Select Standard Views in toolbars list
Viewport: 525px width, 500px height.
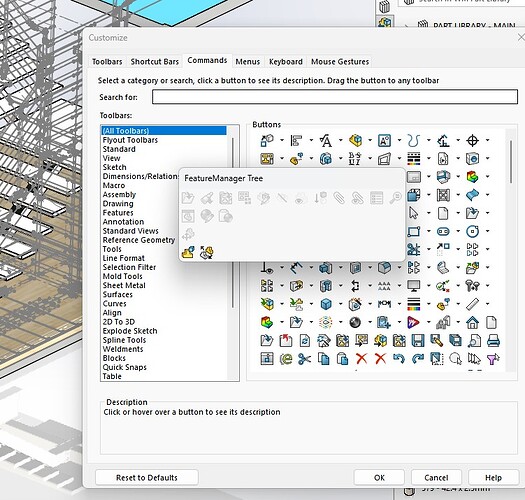[x=131, y=231]
